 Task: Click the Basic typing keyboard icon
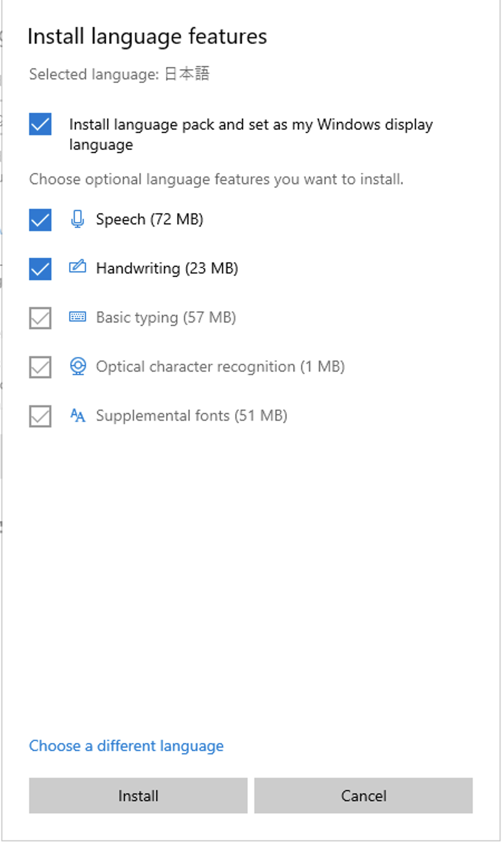point(77,317)
